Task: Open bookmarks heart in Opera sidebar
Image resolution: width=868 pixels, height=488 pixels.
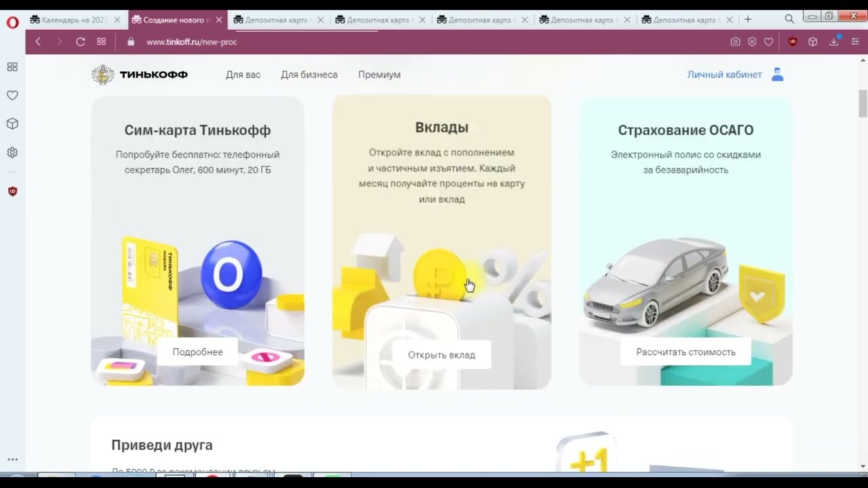Action: [12, 96]
